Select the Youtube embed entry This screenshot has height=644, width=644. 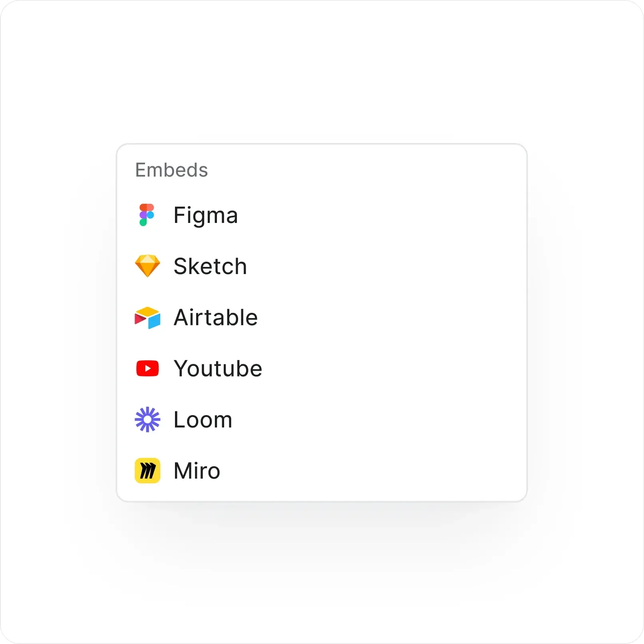[x=218, y=368]
